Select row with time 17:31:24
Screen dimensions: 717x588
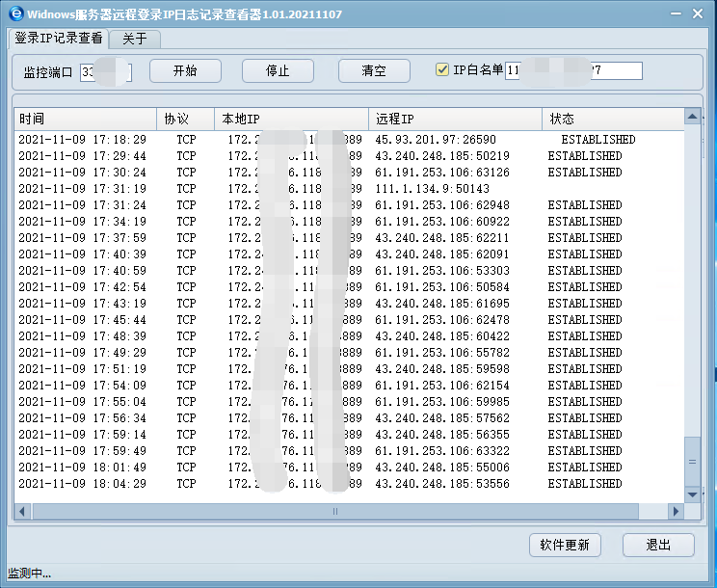tap(350, 205)
